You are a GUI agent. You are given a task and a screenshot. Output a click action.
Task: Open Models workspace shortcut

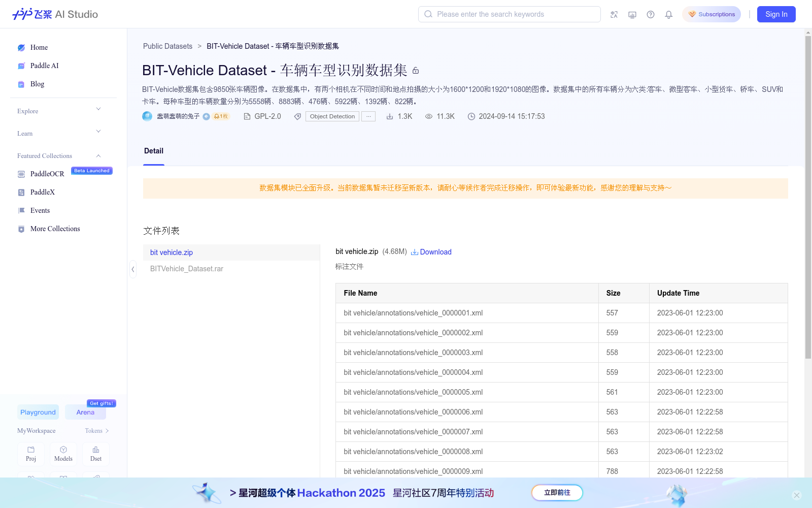coord(63,454)
